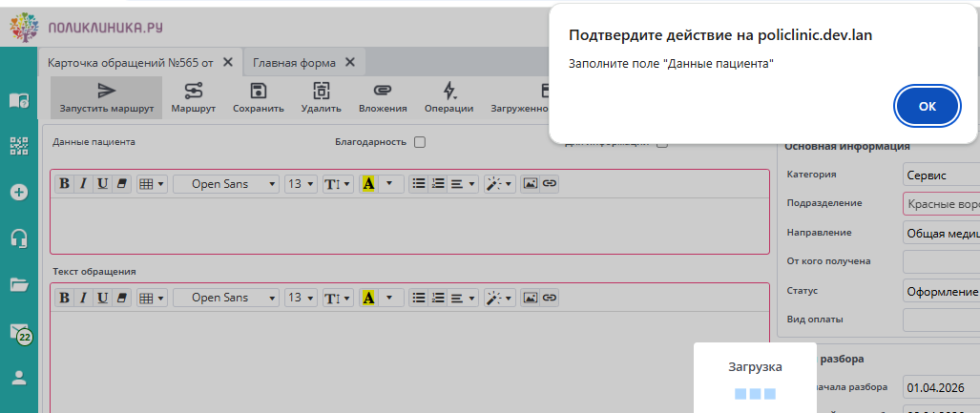Open color picker arrow, Текст обращения editor
This screenshot has height=413, width=980.
coord(390,298)
